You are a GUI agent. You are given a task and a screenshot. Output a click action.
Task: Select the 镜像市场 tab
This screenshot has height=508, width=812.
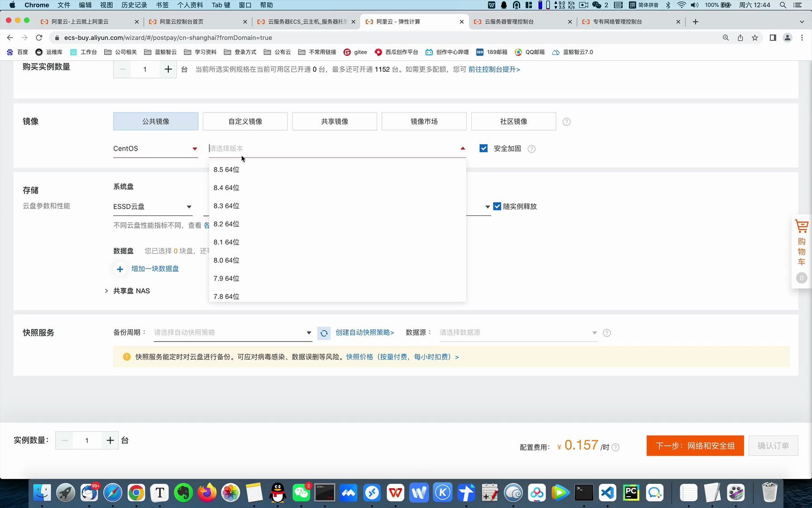tap(424, 122)
